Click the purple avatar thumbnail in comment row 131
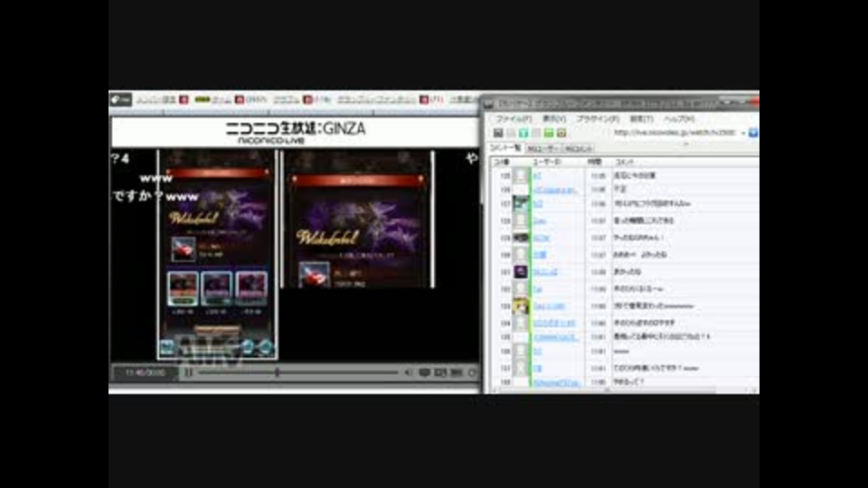Viewport: 868px width, 488px height. (x=521, y=272)
